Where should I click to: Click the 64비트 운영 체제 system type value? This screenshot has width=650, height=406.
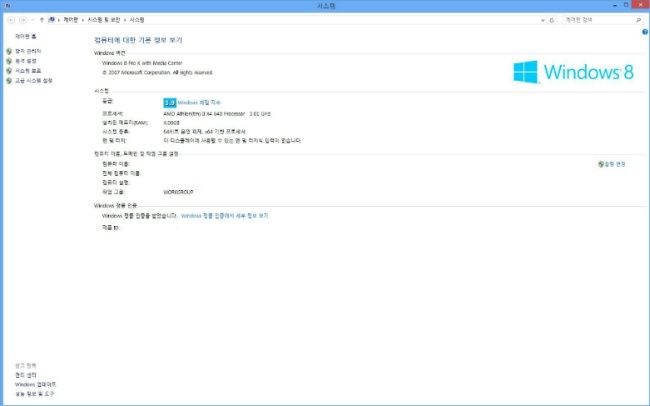click(205, 131)
